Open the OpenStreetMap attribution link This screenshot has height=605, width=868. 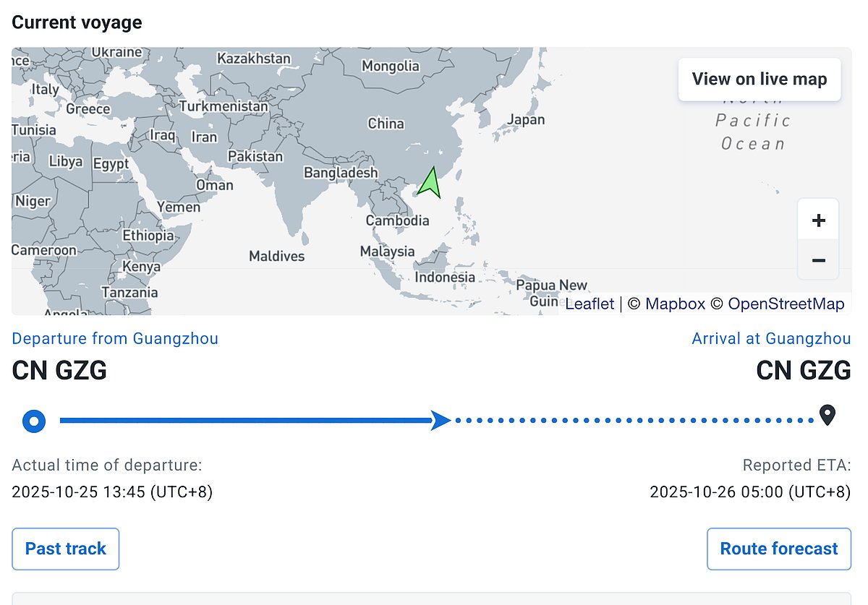pos(786,304)
